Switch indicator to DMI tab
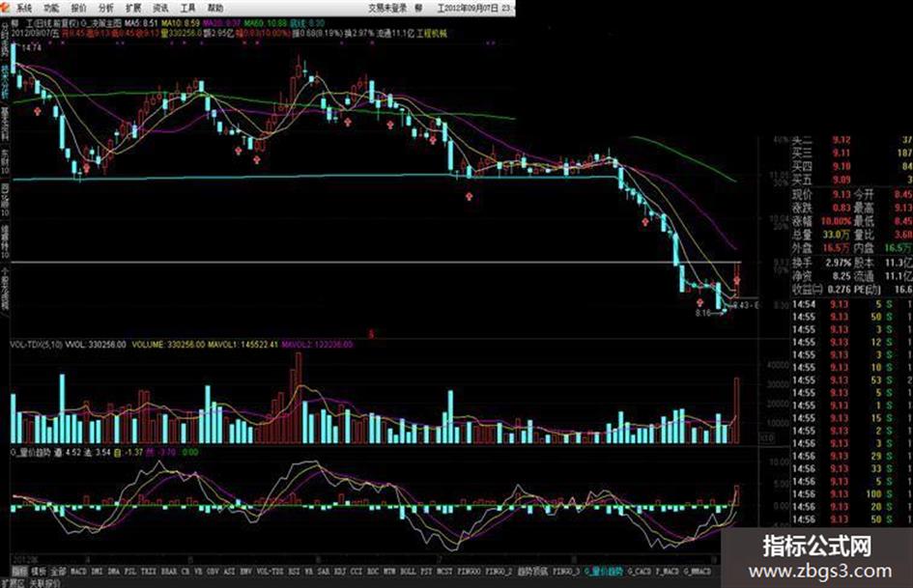Screen dimensions: 913x588 pyautogui.click(x=98, y=572)
